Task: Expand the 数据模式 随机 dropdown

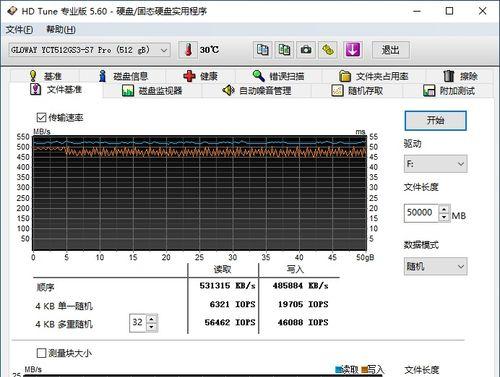Action: point(436,266)
